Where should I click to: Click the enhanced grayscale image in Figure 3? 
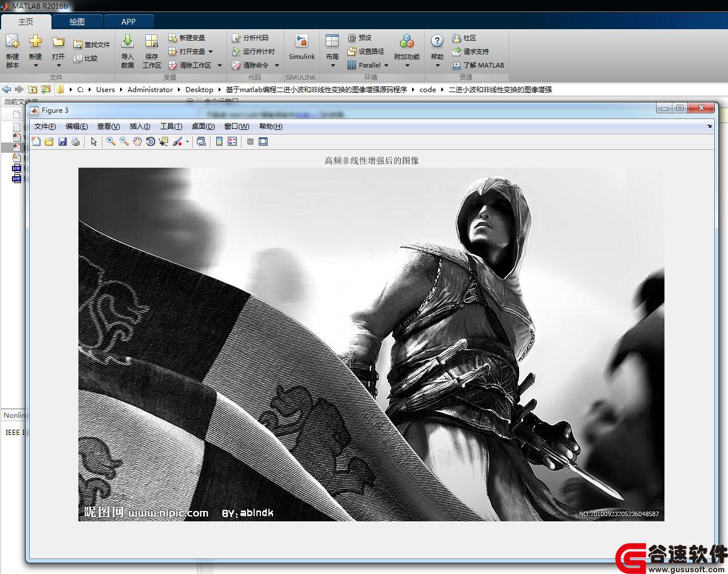[x=371, y=344]
